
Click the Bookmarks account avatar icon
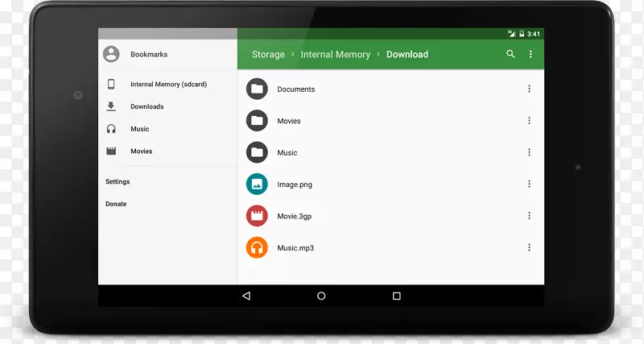pyautogui.click(x=111, y=54)
